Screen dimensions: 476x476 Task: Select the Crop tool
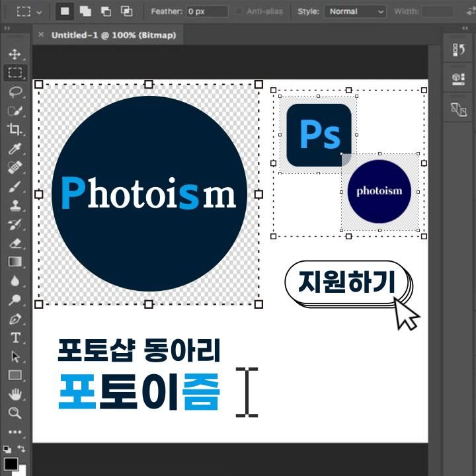15,130
